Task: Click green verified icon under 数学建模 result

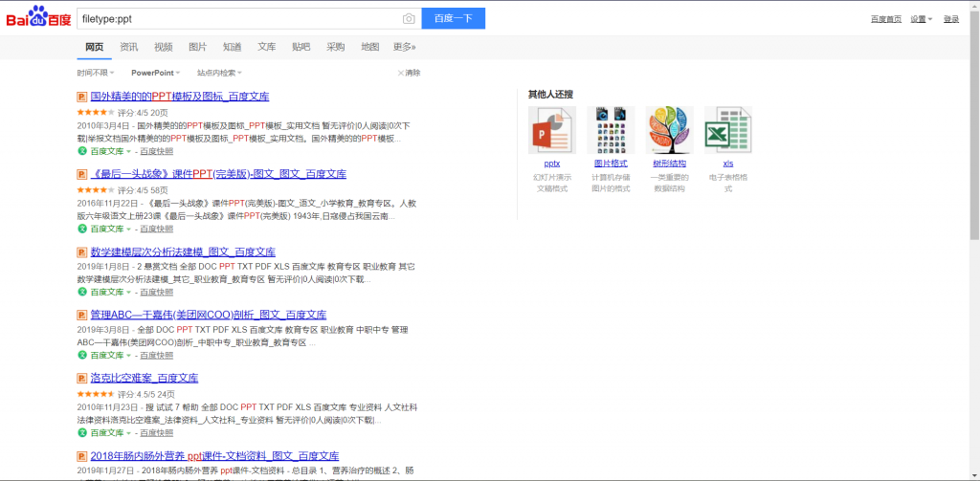Action: [x=81, y=292]
